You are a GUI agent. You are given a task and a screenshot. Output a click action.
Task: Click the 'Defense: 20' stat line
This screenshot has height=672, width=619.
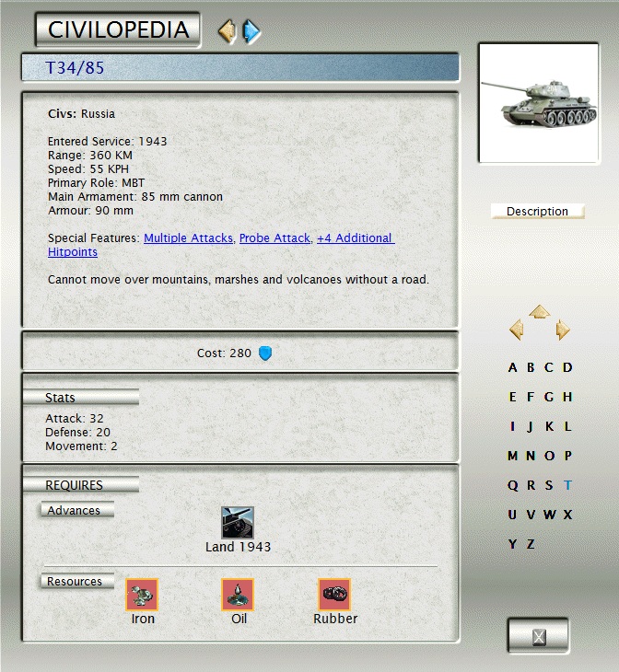[x=78, y=432]
